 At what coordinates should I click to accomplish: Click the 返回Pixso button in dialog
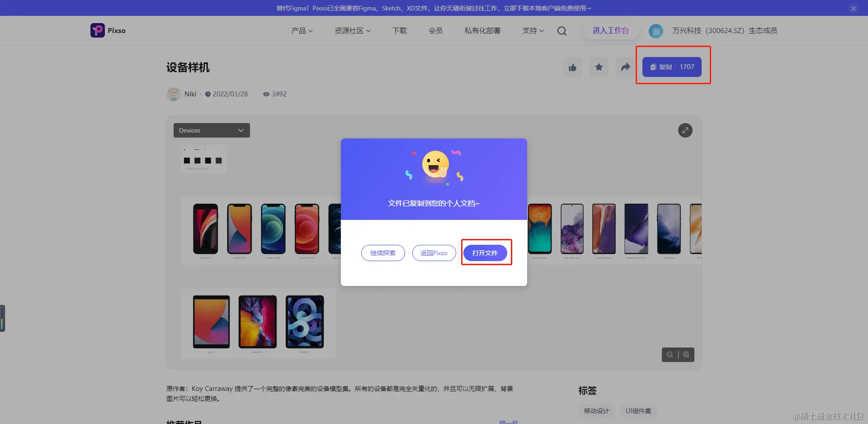pyautogui.click(x=434, y=253)
